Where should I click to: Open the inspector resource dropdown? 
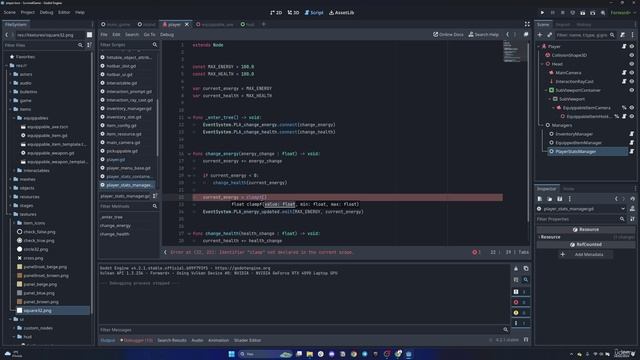tap(623, 209)
